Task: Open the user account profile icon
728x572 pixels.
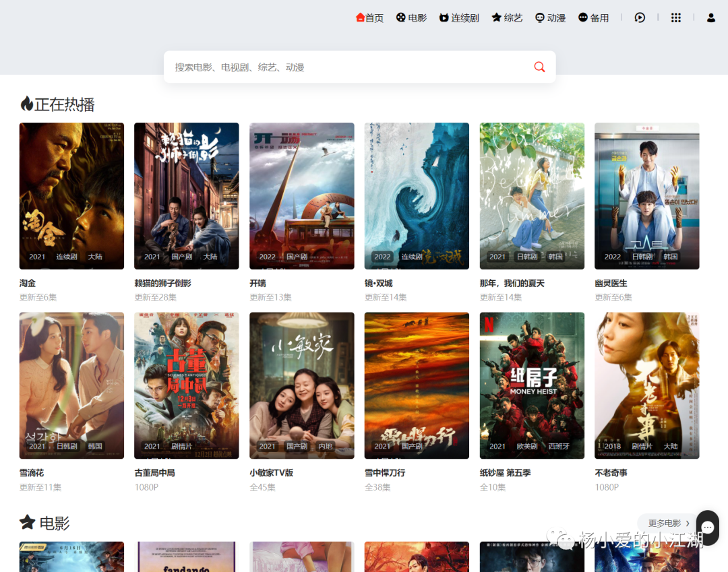Action: pyautogui.click(x=711, y=18)
